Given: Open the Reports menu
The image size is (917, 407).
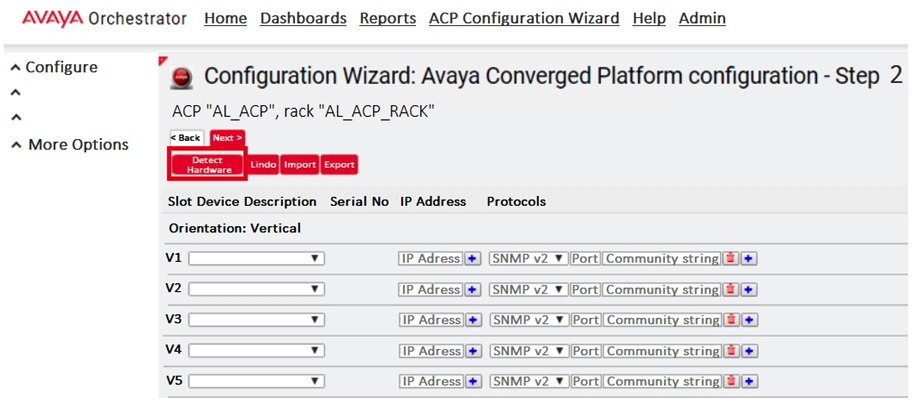Looking at the screenshot, I should click(388, 19).
